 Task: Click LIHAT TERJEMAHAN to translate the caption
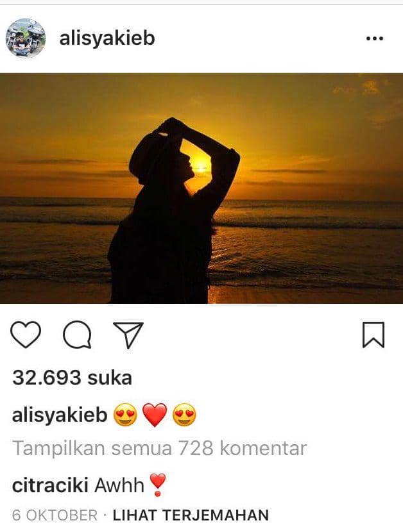pos(191,515)
